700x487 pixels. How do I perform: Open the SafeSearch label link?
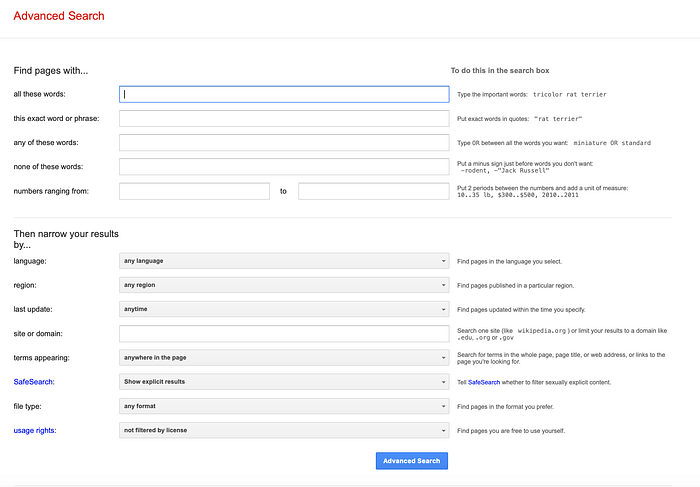pyautogui.click(x=33, y=382)
